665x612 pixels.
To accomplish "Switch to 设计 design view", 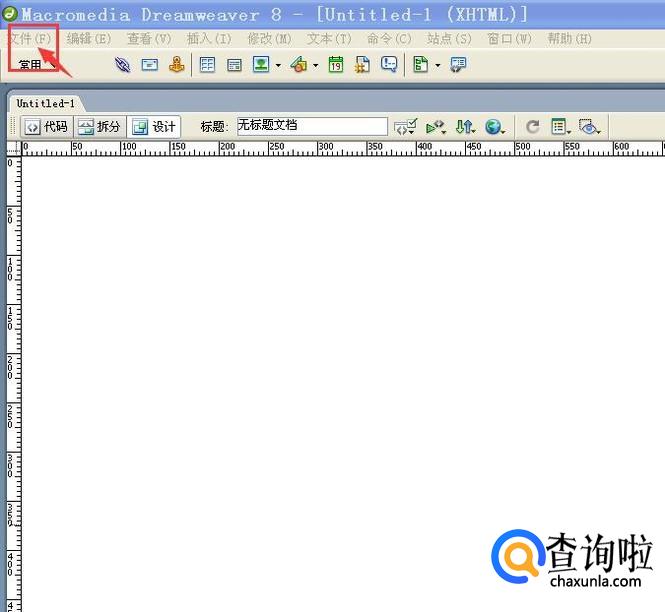I will [x=154, y=127].
